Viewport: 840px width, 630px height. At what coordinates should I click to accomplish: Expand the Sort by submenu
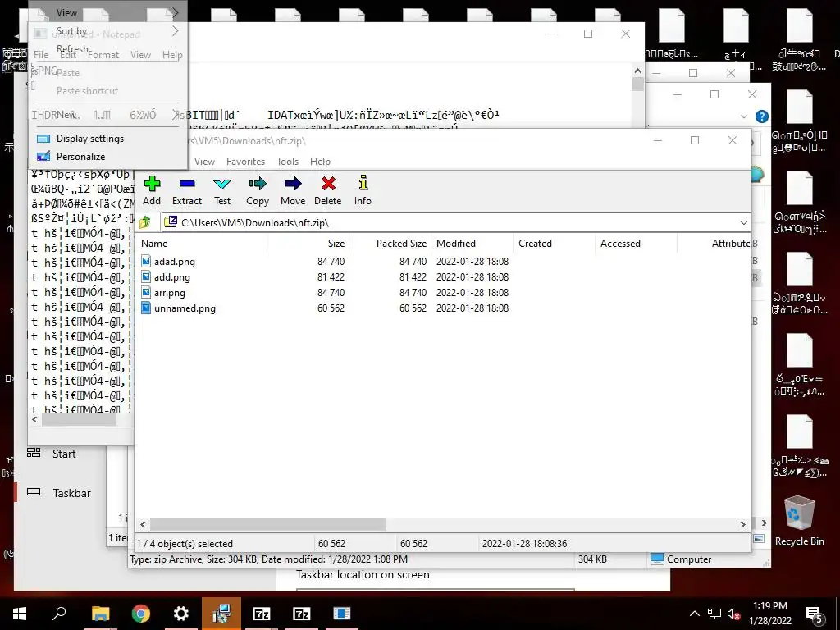176,31
